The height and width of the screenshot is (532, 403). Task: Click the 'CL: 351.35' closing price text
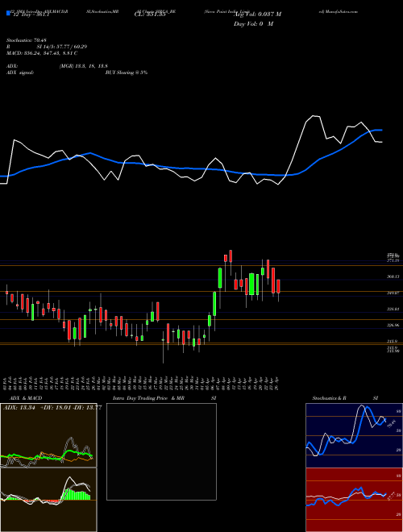coord(150,15)
